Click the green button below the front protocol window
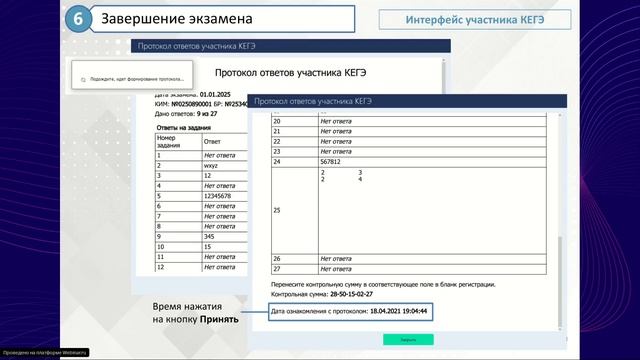Image resolution: width=640 pixels, height=360 pixels. (x=408, y=340)
